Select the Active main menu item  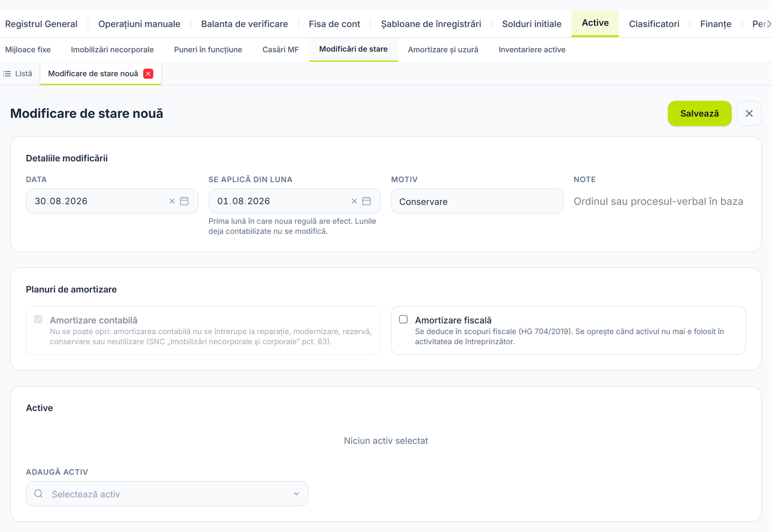click(x=595, y=23)
